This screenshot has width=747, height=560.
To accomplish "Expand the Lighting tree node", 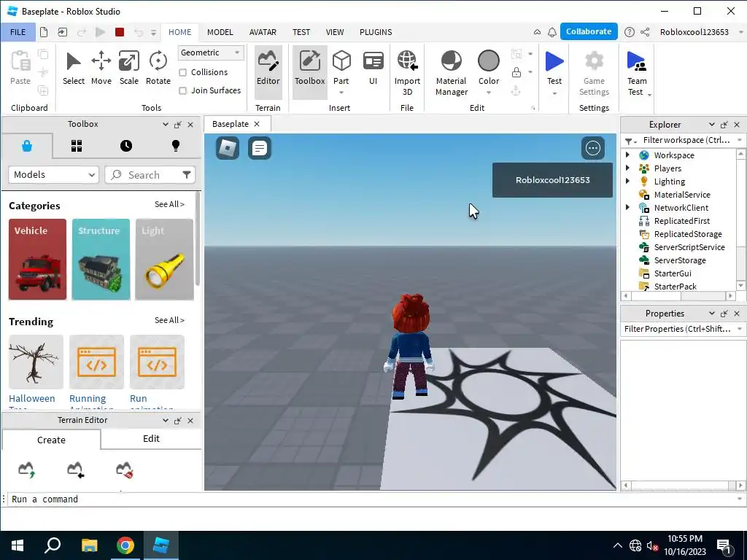I will pos(627,181).
